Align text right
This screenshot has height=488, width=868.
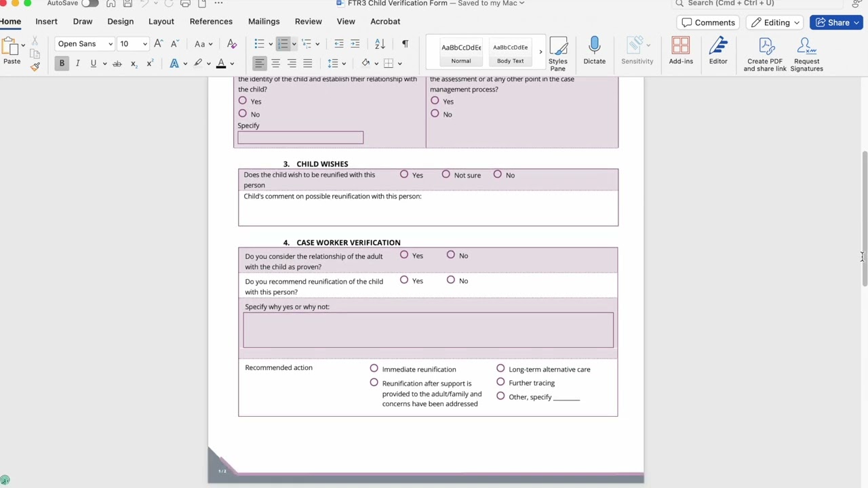(x=292, y=63)
